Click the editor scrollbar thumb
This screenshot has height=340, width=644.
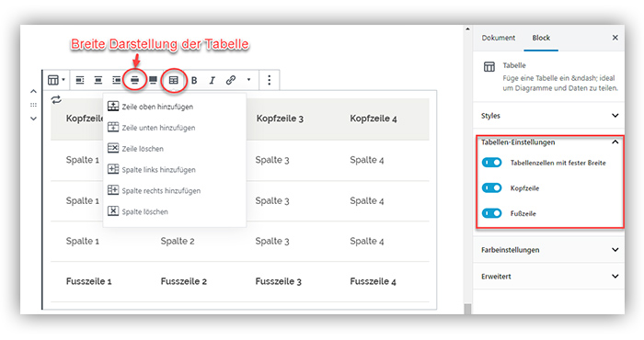[x=467, y=310]
